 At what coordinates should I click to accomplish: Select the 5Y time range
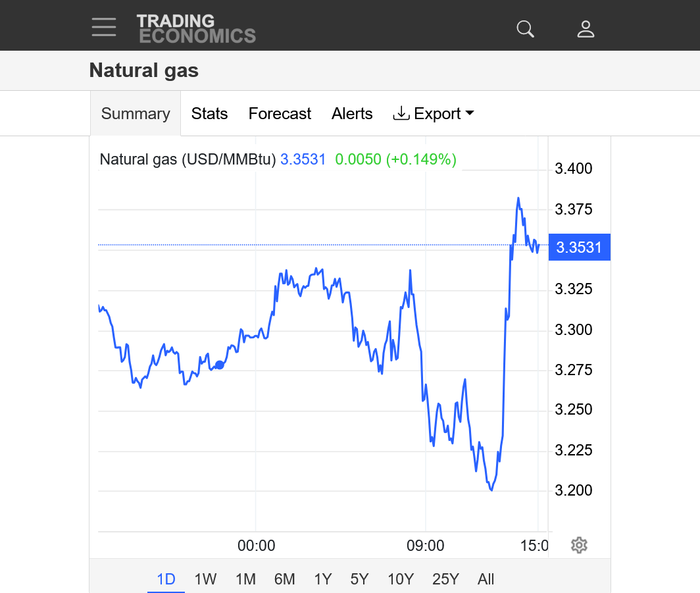(359, 579)
